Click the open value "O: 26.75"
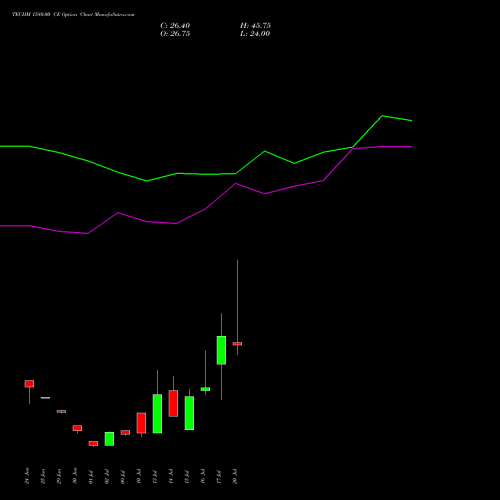 tap(175, 34)
